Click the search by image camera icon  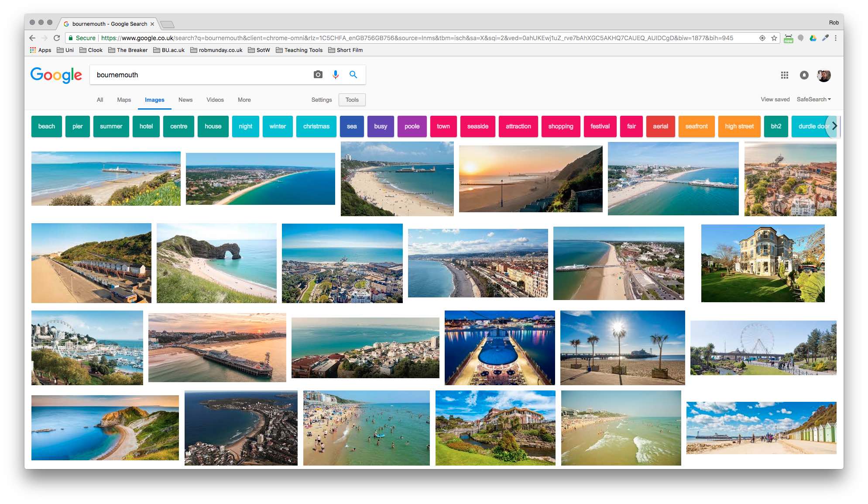click(x=318, y=75)
